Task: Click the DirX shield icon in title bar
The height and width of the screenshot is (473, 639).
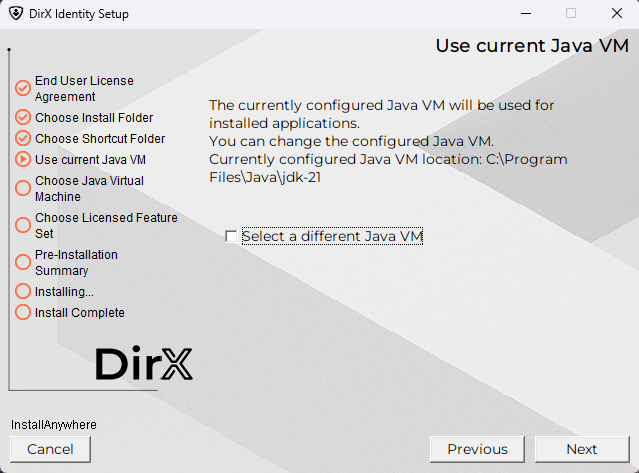Action: [x=16, y=13]
